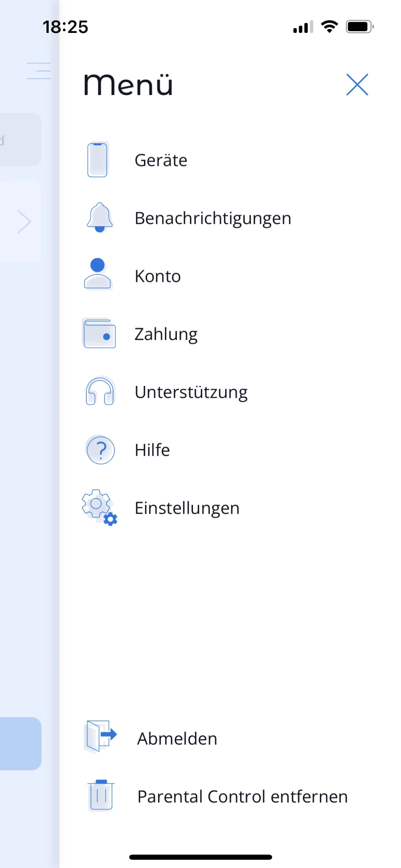The image size is (401, 868).
Task: Tap the bell icon for Benachrichtigungen
Action: (x=100, y=218)
